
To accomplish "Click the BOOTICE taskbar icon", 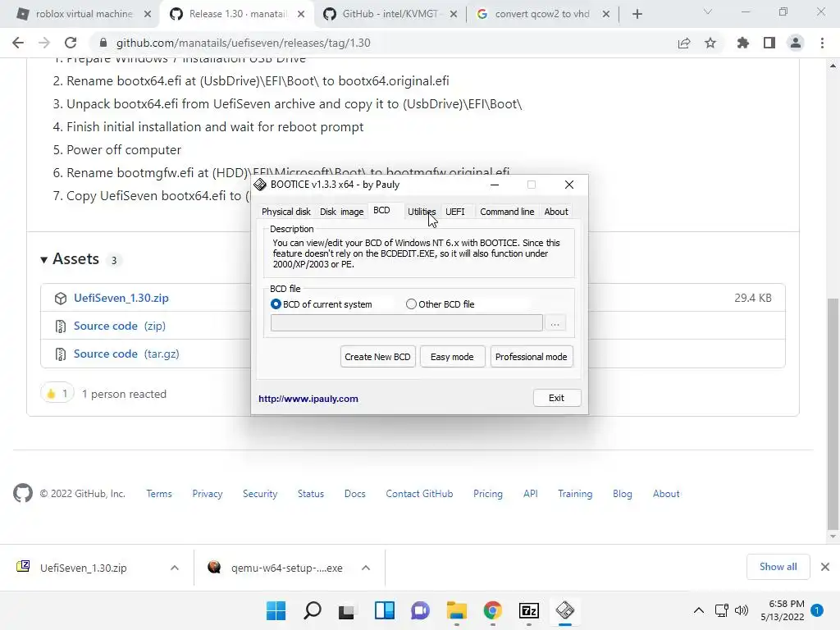I will coord(564,610).
